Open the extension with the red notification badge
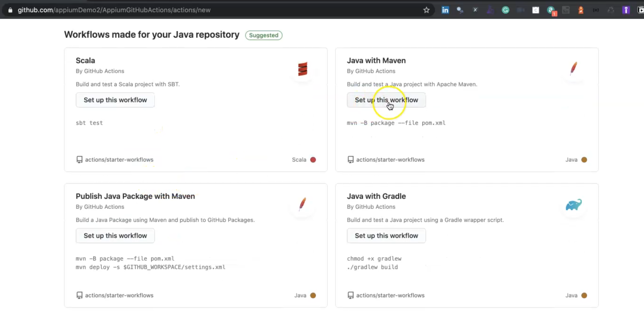This screenshot has height=319, width=644. pos(551,10)
